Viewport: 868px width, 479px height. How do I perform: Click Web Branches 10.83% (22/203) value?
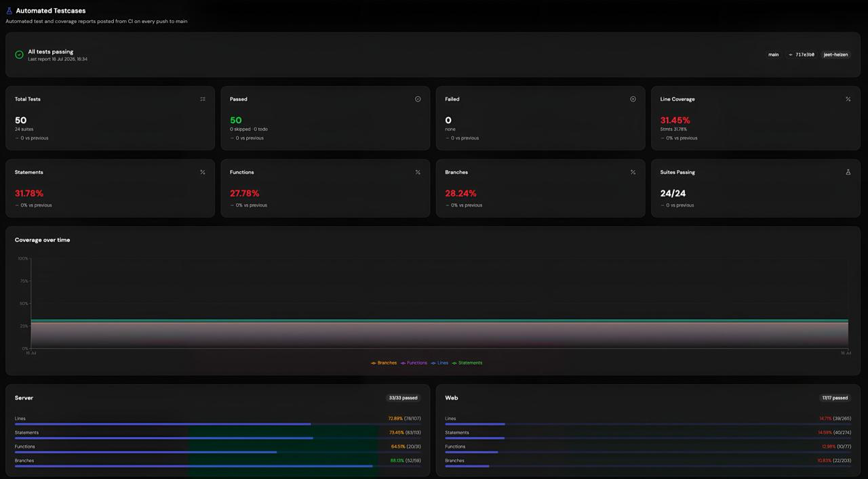[x=834, y=461]
